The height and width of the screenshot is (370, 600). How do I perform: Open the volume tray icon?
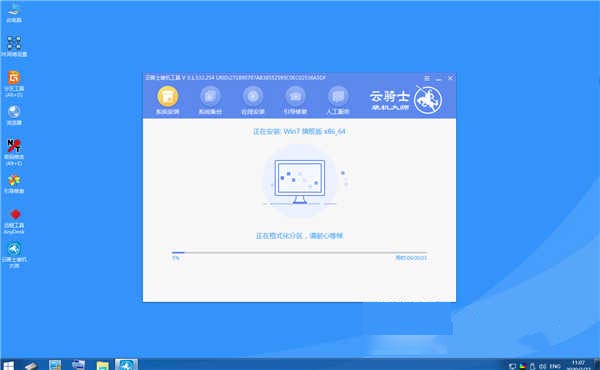[x=542, y=367]
